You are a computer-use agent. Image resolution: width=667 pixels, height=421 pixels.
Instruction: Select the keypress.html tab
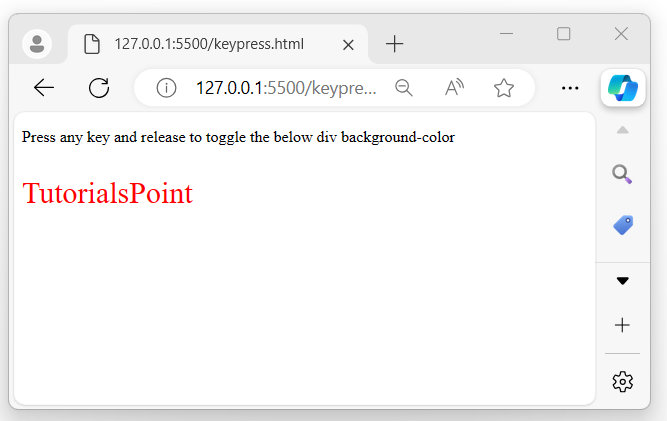[x=218, y=44]
